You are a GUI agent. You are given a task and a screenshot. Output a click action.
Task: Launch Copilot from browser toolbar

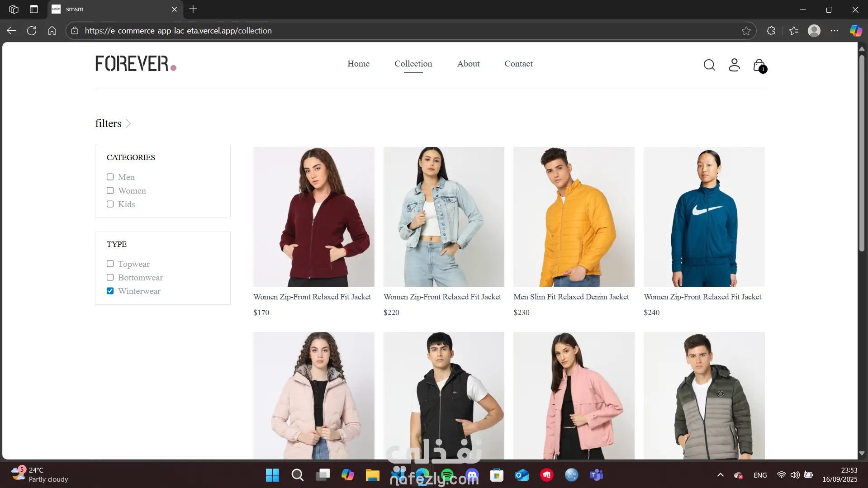coord(856,31)
